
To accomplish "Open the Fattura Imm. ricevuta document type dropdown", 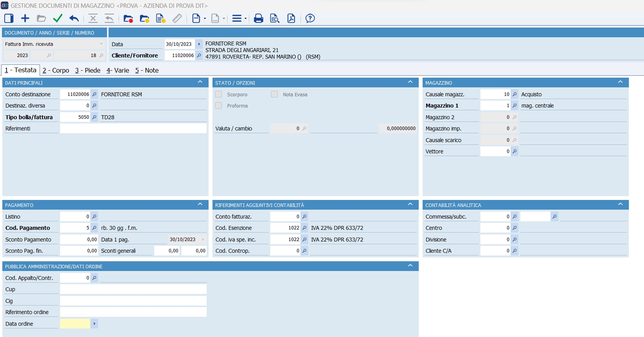I will point(101,44).
